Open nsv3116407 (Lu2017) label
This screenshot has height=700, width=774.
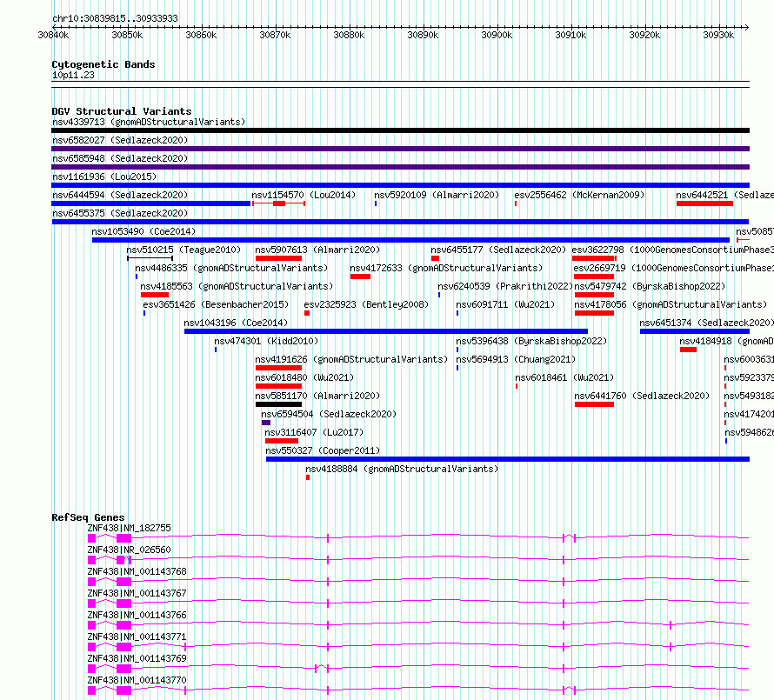[314, 432]
